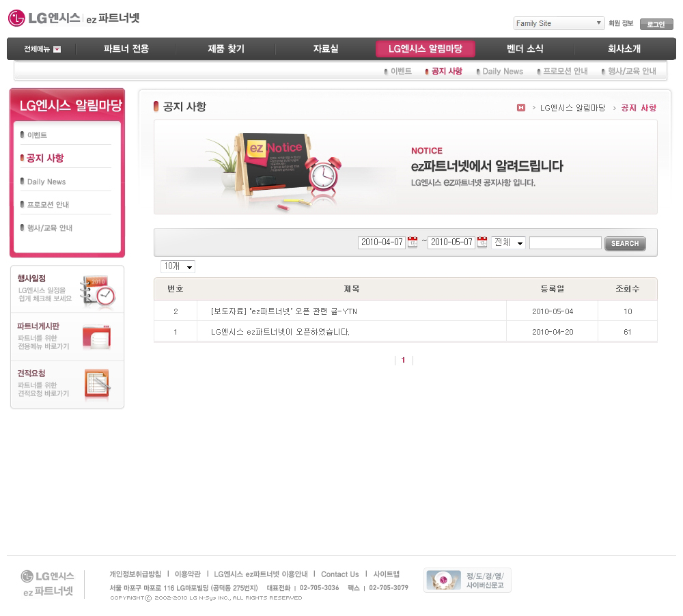
Task: Click the 견적요청 notepad icon
Action: [96, 384]
